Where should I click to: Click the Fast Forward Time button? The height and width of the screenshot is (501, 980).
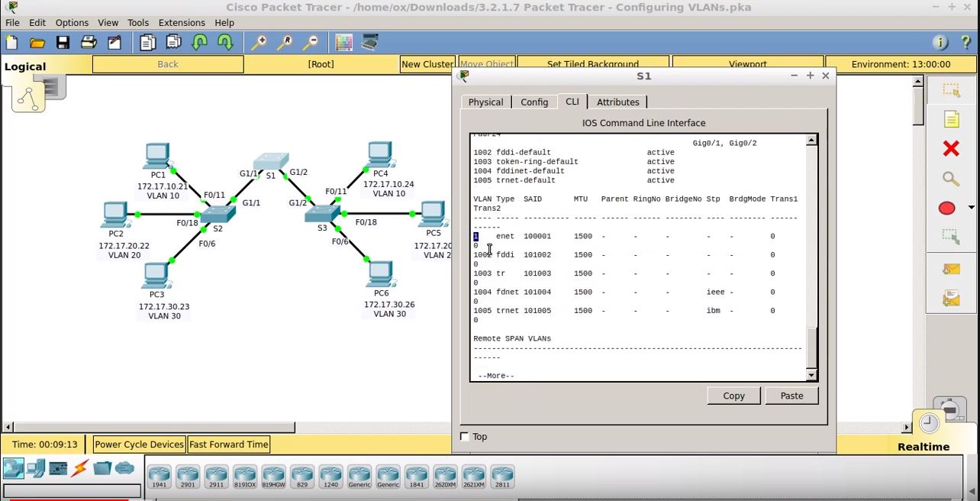point(228,444)
